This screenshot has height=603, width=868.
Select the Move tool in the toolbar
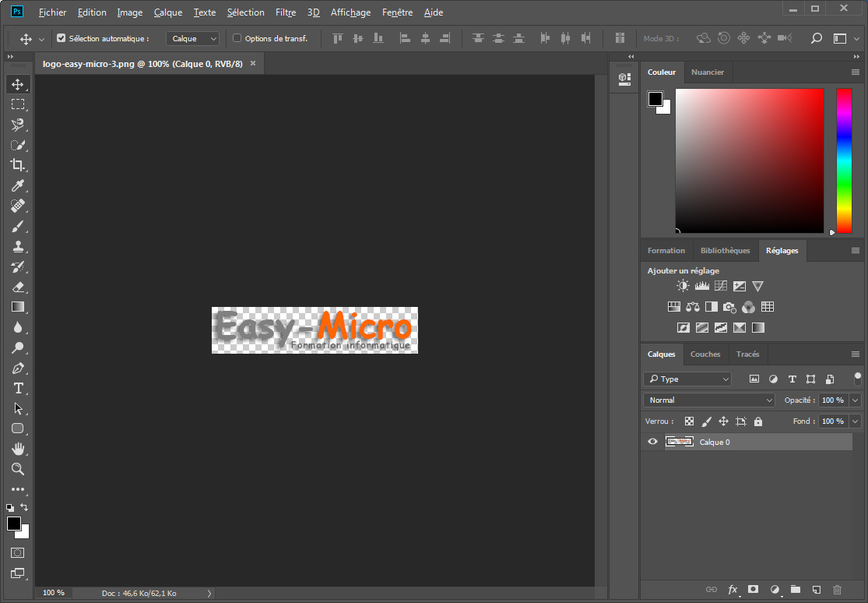[x=18, y=84]
